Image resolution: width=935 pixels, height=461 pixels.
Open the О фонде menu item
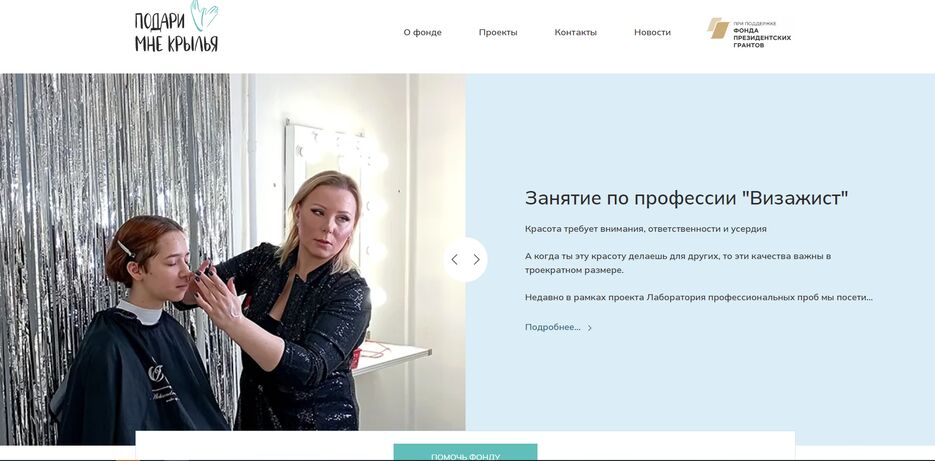(x=422, y=32)
